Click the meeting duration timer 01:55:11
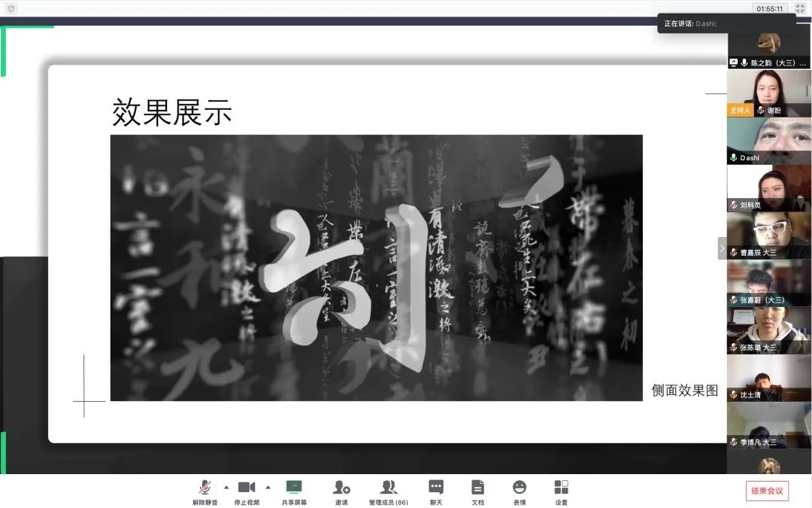 (x=770, y=8)
